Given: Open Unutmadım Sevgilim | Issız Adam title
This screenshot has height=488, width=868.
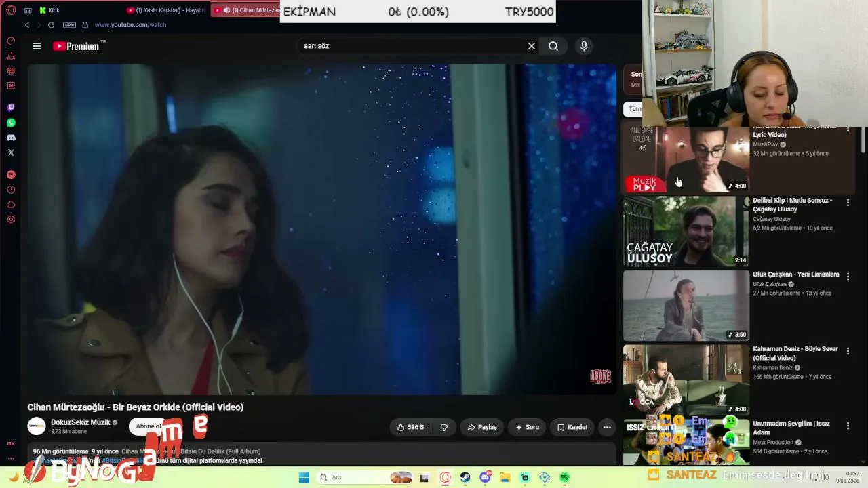Looking at the screenshot, I should click(791, 428).
